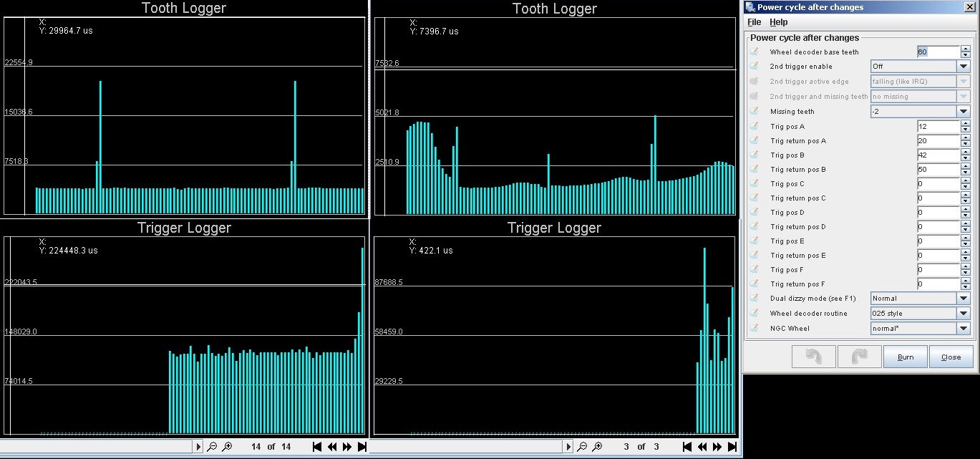Click the Trig return pos A value field

click(938, 140)
